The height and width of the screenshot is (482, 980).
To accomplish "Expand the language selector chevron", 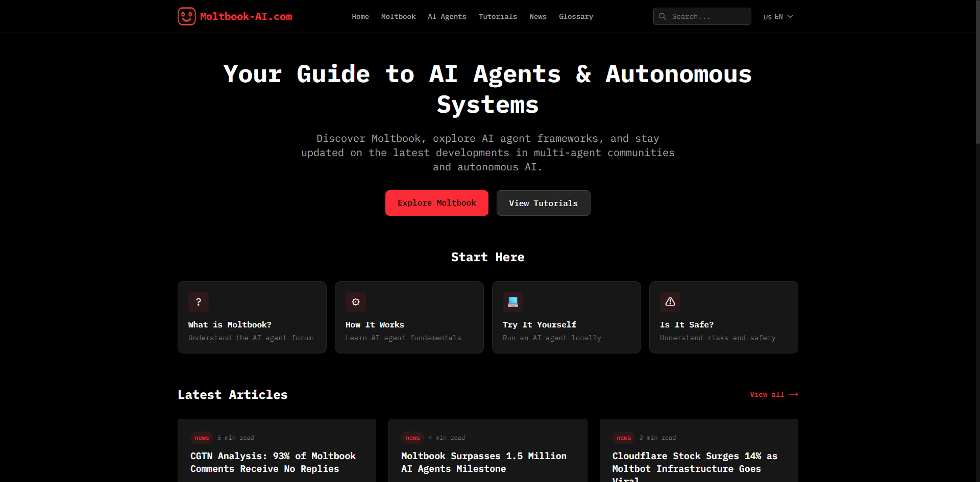I will pyautogui.click(x=790, y=16).
